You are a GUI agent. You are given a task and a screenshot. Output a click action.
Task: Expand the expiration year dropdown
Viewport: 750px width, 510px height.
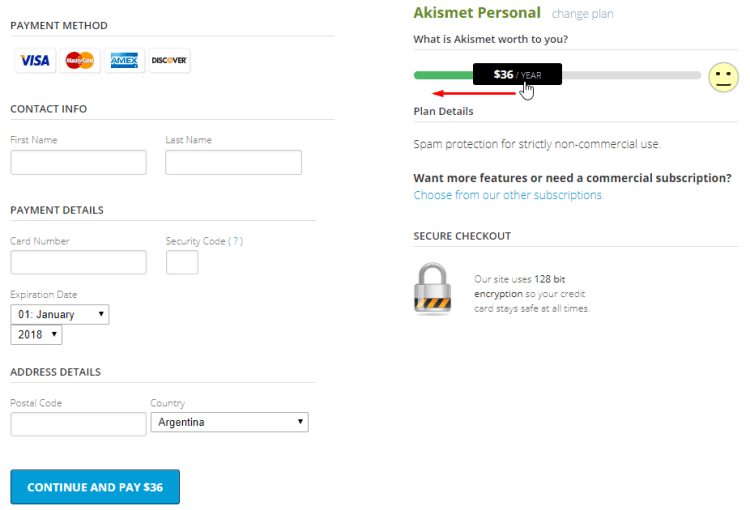[36, 335]
